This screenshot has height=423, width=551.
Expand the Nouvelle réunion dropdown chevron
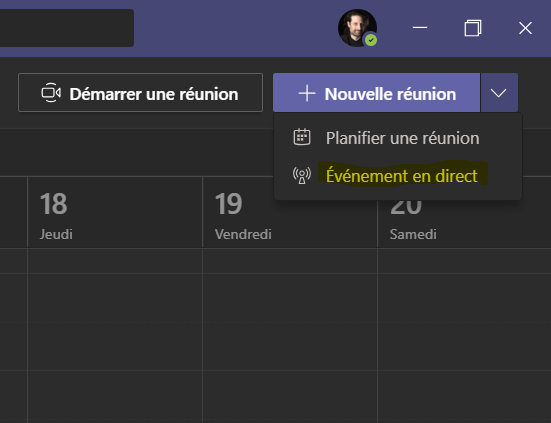[499, 93]
